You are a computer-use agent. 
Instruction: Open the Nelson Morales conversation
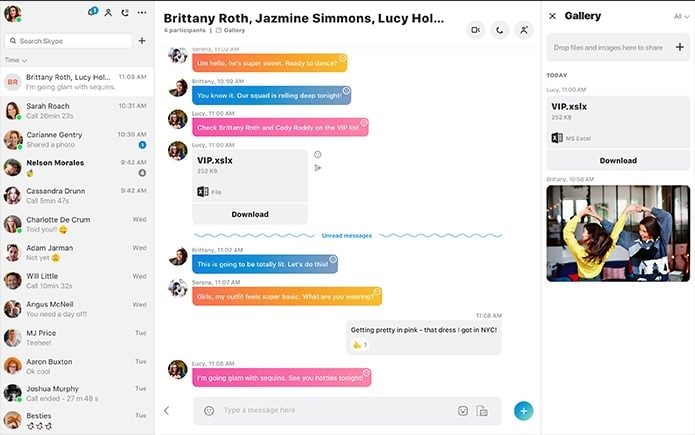coord(77,168)
